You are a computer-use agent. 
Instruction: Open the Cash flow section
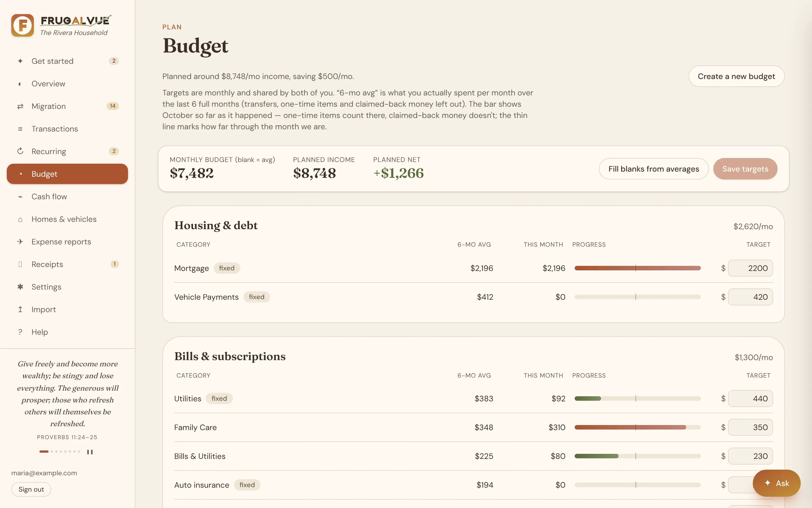(x=67, y=196)
